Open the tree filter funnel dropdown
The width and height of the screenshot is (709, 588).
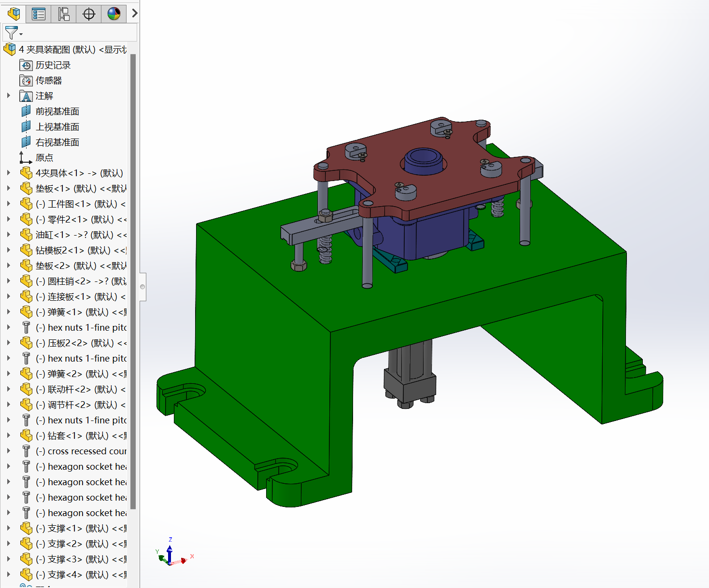[x=13, y=33]
